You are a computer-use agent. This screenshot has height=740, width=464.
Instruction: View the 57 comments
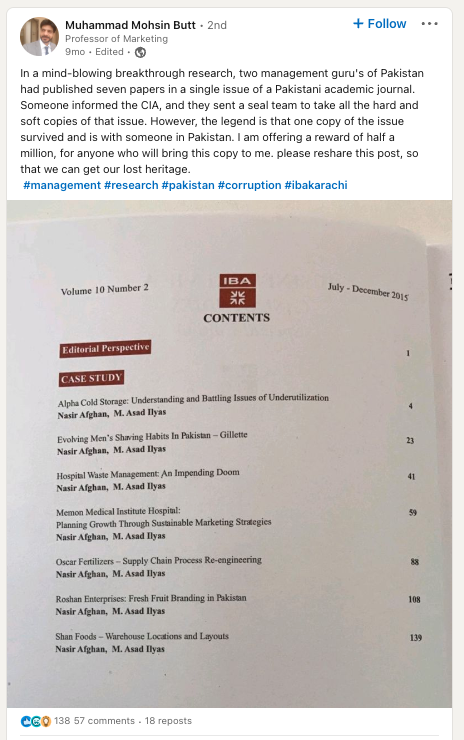[104, 721]
